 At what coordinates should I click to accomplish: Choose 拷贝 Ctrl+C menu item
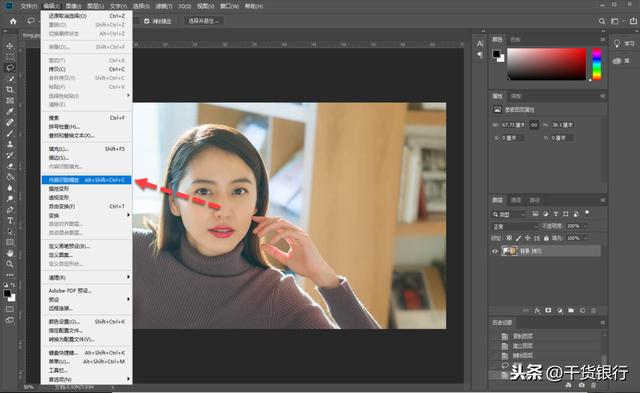tap(87, 69)
